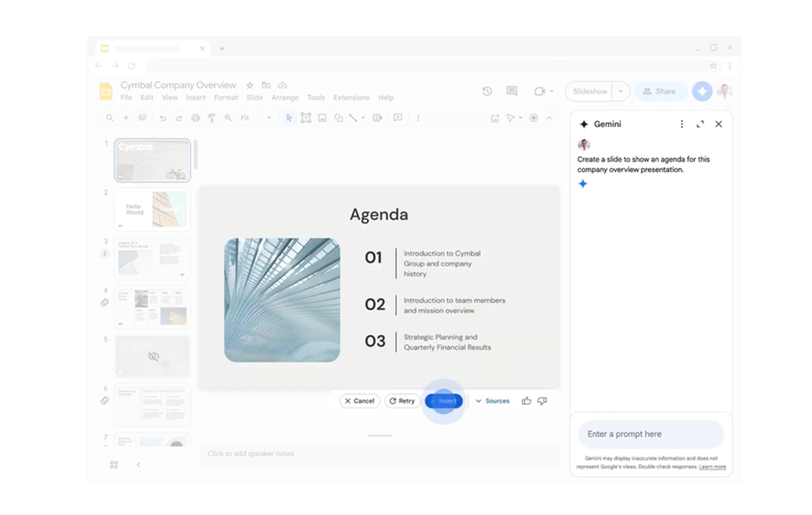This screenshot has width=812, height=515.
Task: Star the Cymbal Company Overview document
Action: [x=250, y=85]
